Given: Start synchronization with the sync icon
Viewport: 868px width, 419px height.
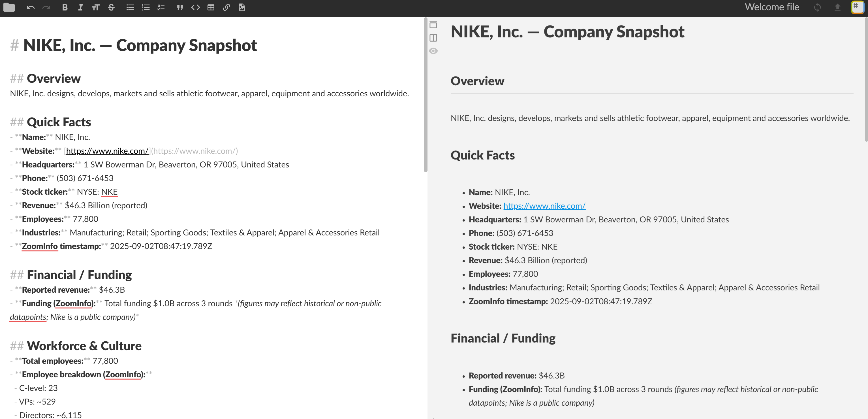Looking at the screenshot, I should click(x=818, y=7).
